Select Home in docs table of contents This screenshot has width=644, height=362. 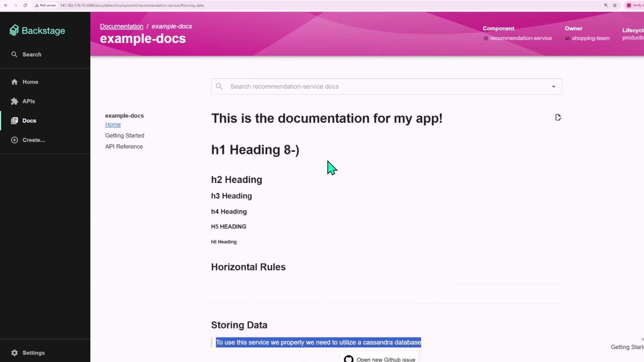[x=113, y=124]
